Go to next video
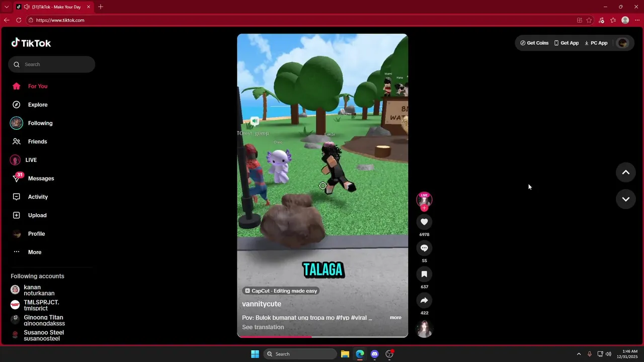The image size is (644, 362). [626, 199]
